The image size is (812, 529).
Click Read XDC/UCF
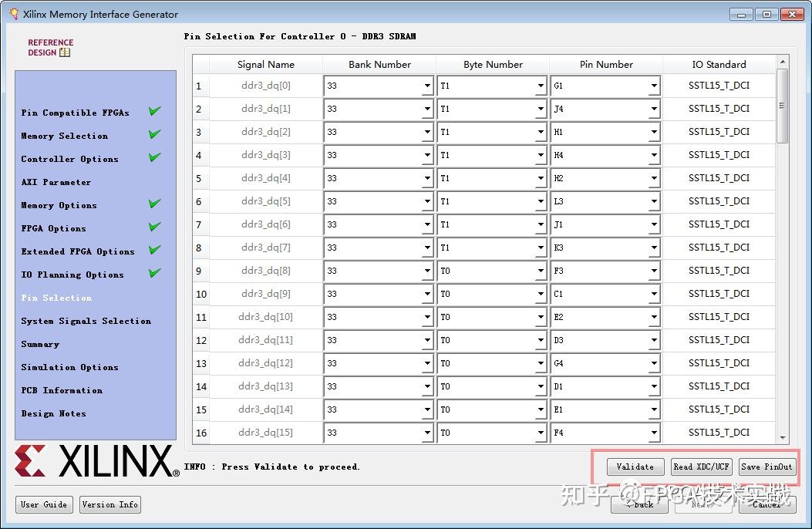[702, 467]
